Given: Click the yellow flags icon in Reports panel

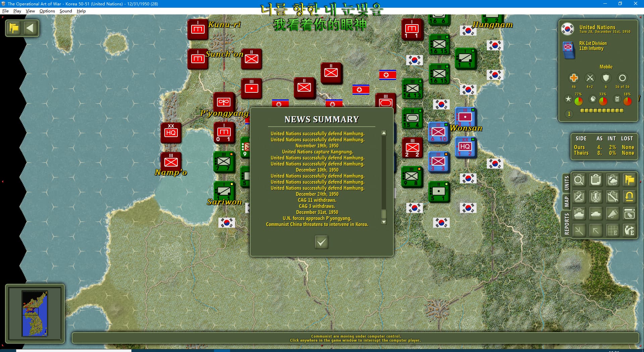Looking at the screenshot, I should (x=629, y=180).
